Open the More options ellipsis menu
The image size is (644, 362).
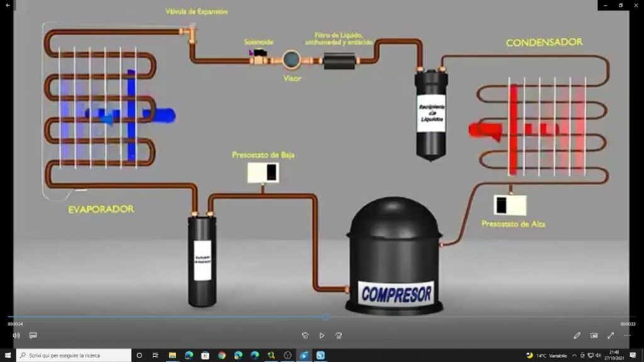pyautogui.click(x=626, y=336)
